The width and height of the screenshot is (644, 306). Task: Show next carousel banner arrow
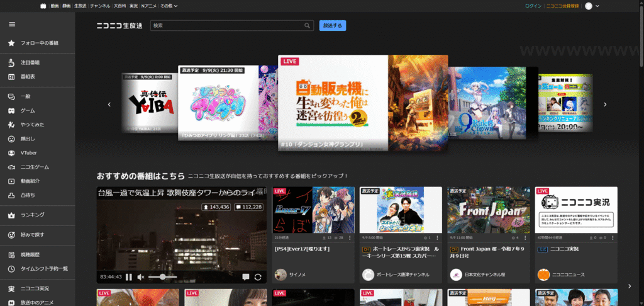point(605,105)
